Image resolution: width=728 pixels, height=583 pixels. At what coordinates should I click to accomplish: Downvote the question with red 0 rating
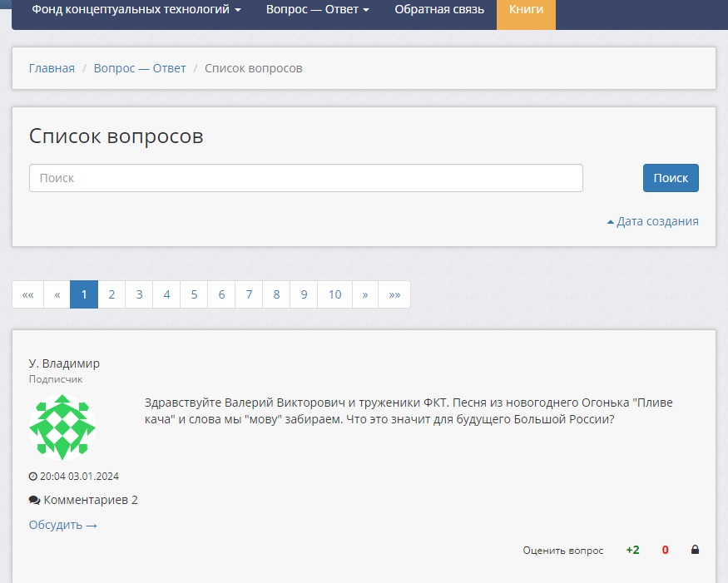click(665, 550)
